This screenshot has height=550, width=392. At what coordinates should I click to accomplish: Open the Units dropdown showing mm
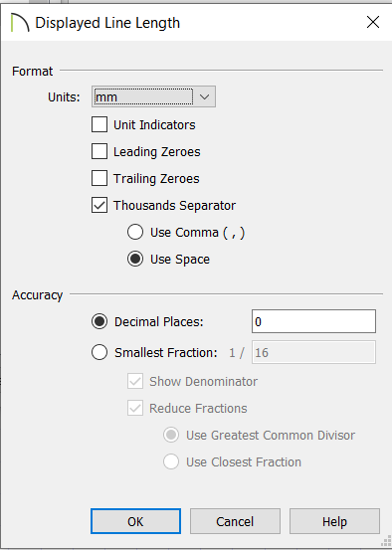(x=153, y=96)
